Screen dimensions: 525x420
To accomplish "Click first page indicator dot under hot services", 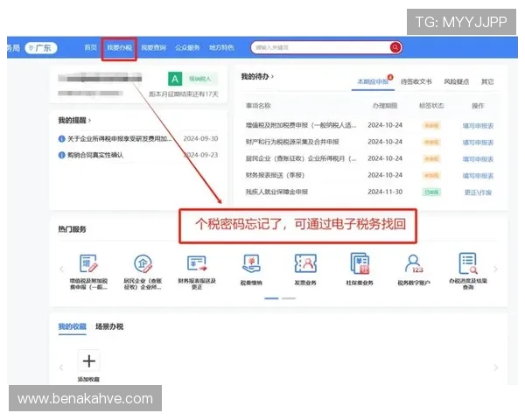I will pyautogui.click(x=271, y=298).
